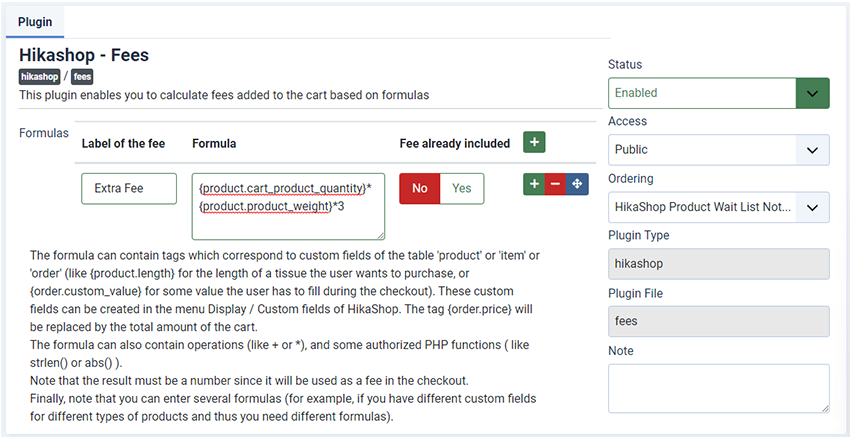Set Fee already included to No

click(x=420, y=188)
